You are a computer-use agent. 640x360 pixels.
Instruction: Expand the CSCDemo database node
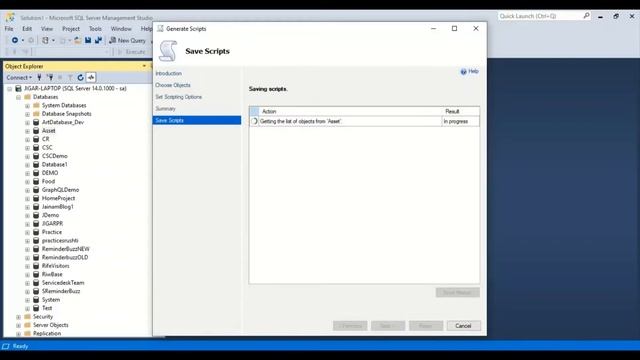(x=27, y=156)
